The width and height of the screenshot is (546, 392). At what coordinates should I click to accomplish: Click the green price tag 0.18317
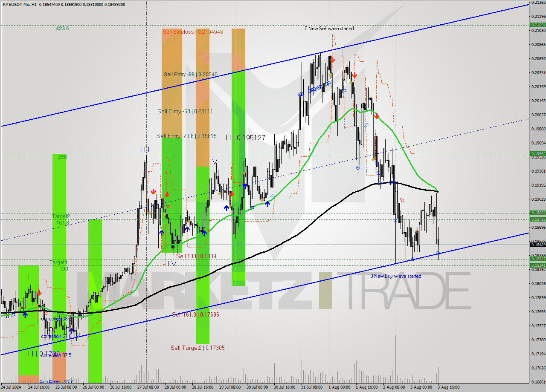[537, 259]
